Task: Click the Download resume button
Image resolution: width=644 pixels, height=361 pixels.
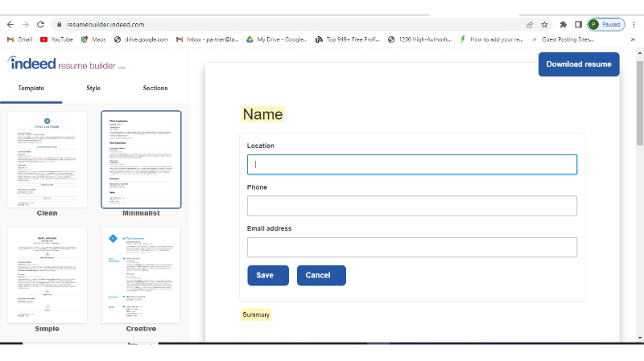Action: coord(579,64)
